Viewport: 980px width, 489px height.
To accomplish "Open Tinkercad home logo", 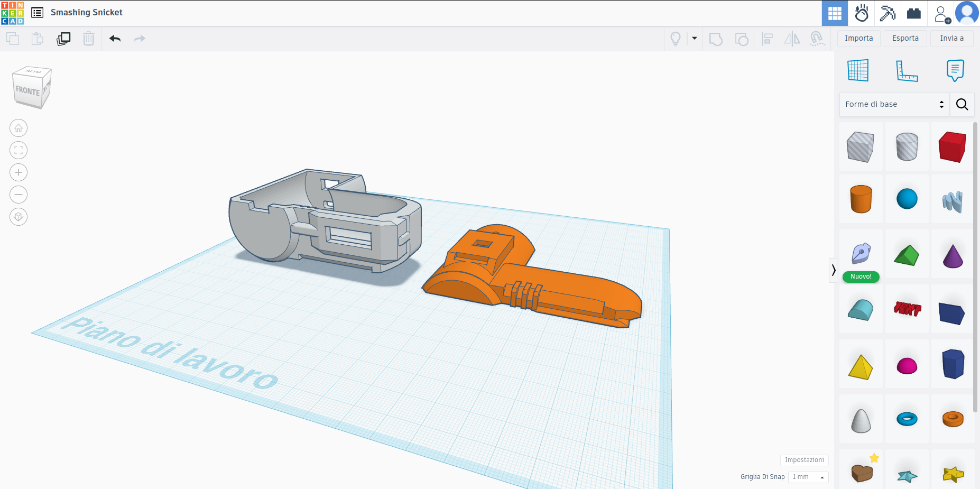I will (x=13, y=13).
